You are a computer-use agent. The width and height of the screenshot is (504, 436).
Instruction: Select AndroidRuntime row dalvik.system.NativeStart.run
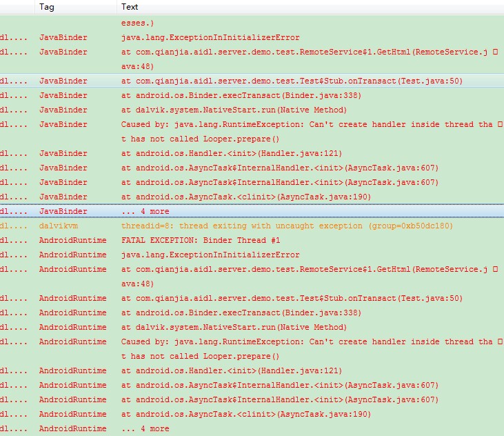point(252,327)
